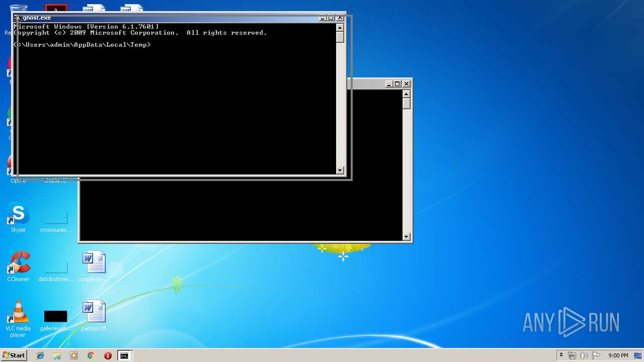Viewport: 644px width, 362px height.
Task: Click the ghost.exe scrollbar thumb
Action: click(x=340, y=37)
